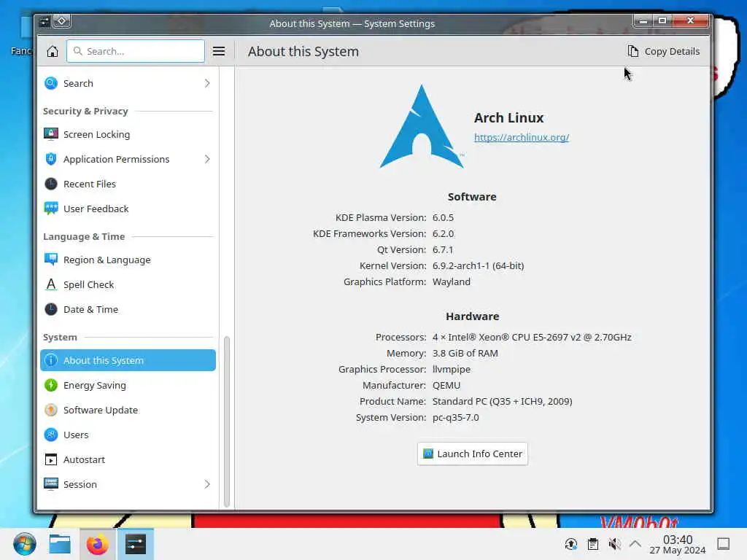
Task: Launch file manager from taskbar
Action: pyautogui.click(x=60, y=544)
